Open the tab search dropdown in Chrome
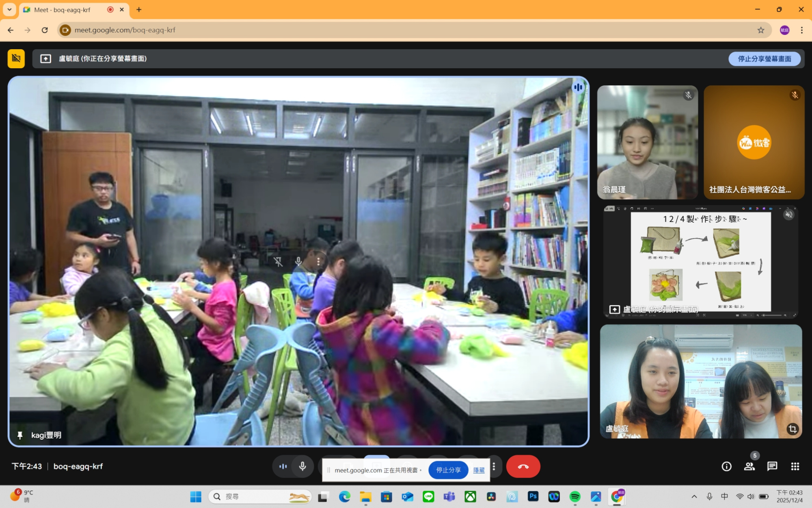The image size is (812, 508). (x=9, y=10)
